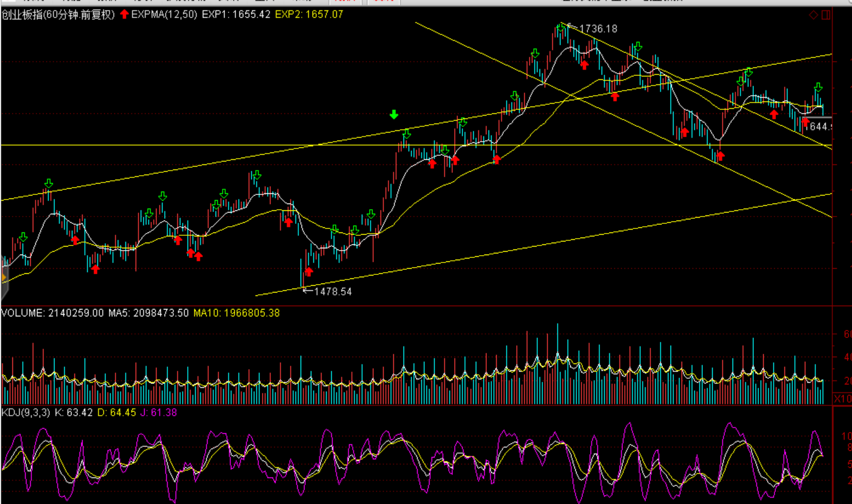Screen dimensions: 852x504
Task: Click the solid green down arrow marker
Action: [x=394, y=115]
